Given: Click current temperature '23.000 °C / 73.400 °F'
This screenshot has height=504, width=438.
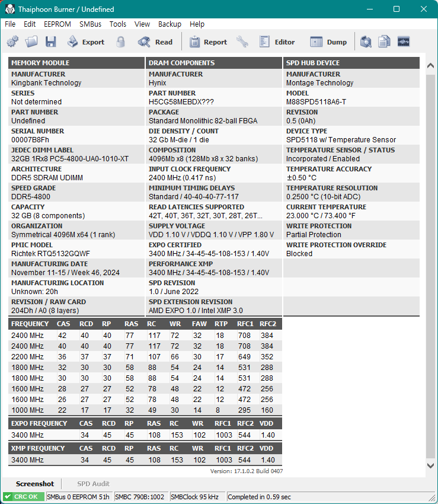Looking at the screenshot, I should pos(321,216).
